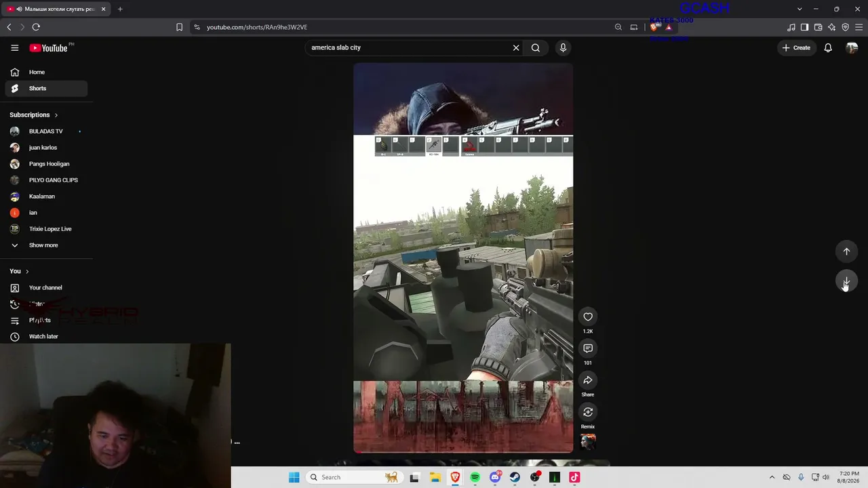Open the zoom control in address bar
Screen dimensions: 868x488
click(618, 27)
